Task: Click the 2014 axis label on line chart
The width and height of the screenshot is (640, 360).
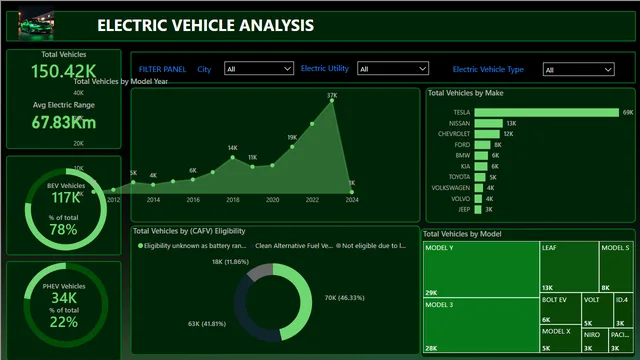Action: 153,200
